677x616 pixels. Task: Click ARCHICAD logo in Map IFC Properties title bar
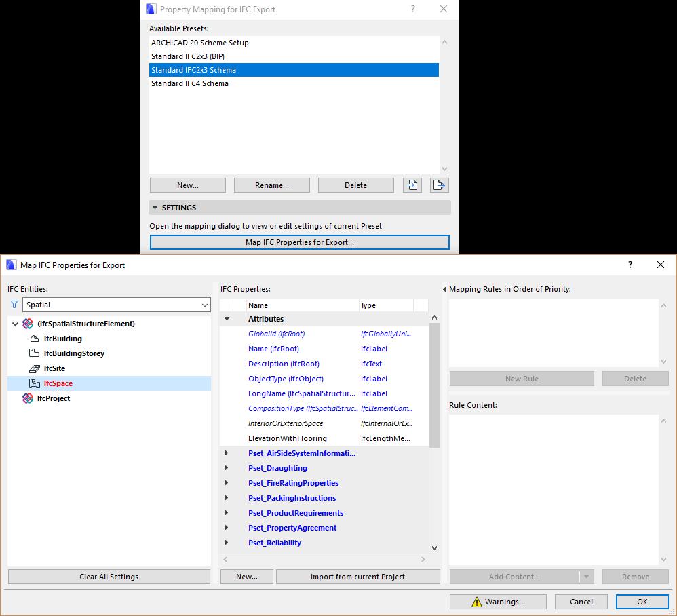click(x=11, y=265)
